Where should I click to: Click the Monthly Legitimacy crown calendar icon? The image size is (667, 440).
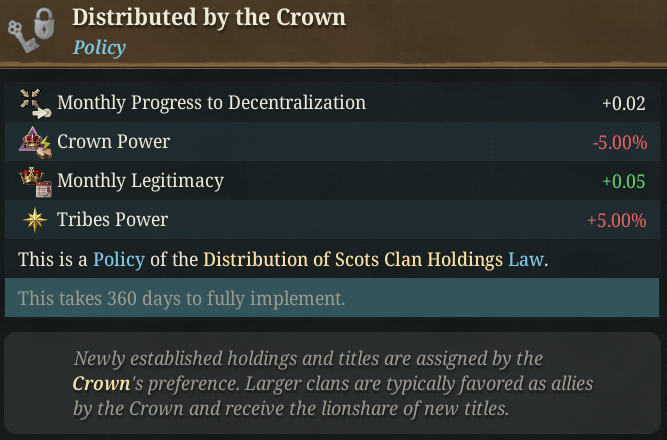(35, 182)
